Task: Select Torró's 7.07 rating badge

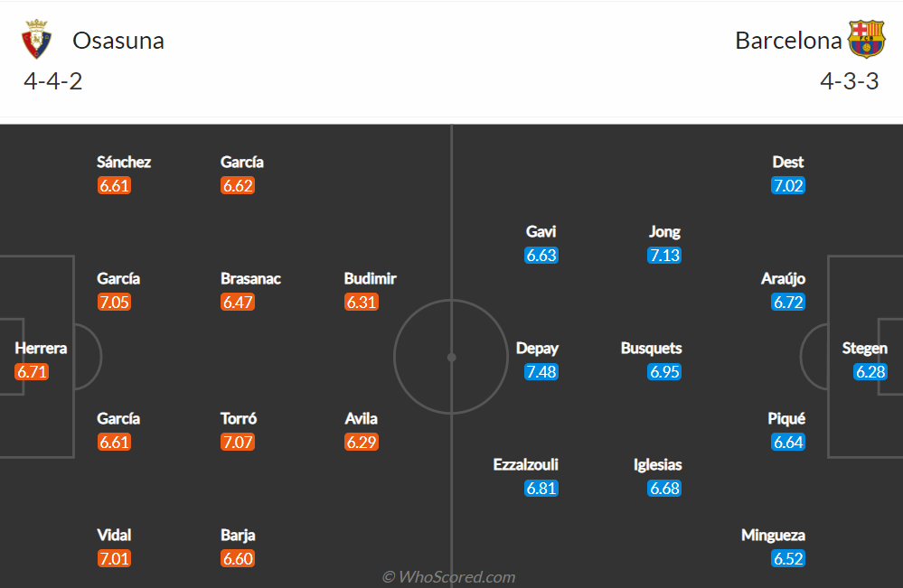Action: tap(237, 442)
